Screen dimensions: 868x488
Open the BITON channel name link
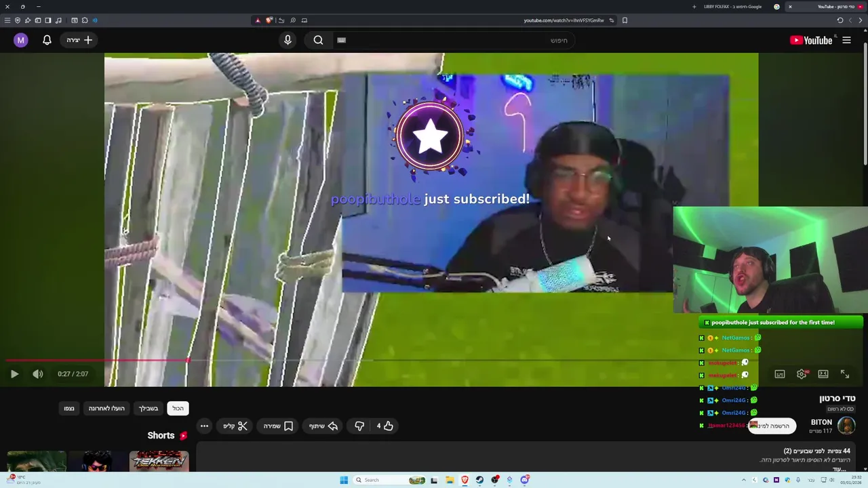(821, 422)
